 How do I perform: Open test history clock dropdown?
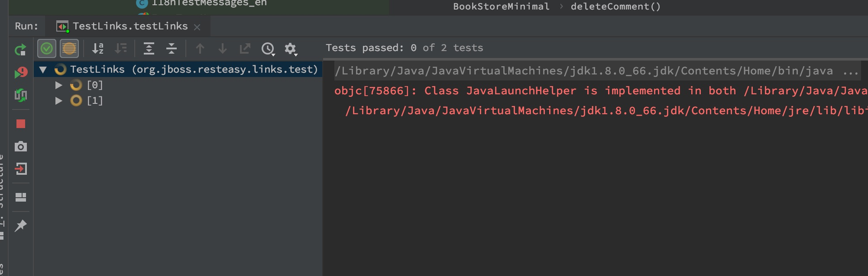click(x=269, y=49)
